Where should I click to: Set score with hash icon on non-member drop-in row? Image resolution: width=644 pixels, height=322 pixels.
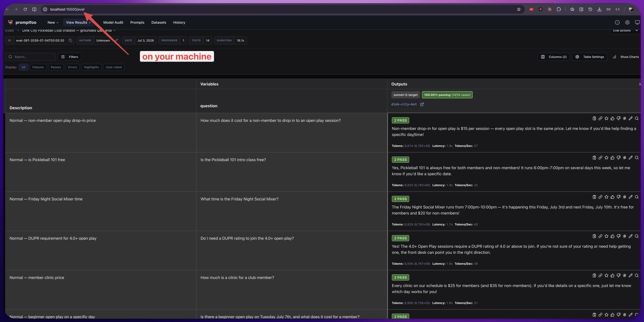(624, 118)
